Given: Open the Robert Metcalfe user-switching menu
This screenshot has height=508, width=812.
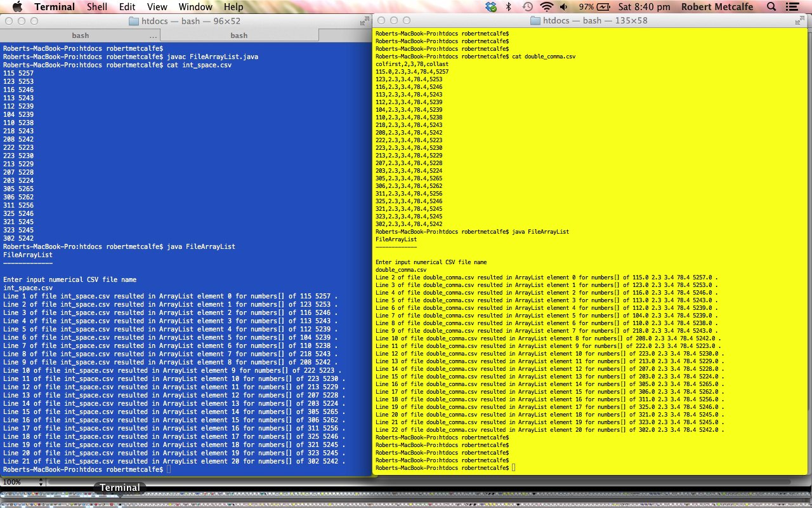Looking at the screenshot, I should pyautogui.click(x=717, y=7).
